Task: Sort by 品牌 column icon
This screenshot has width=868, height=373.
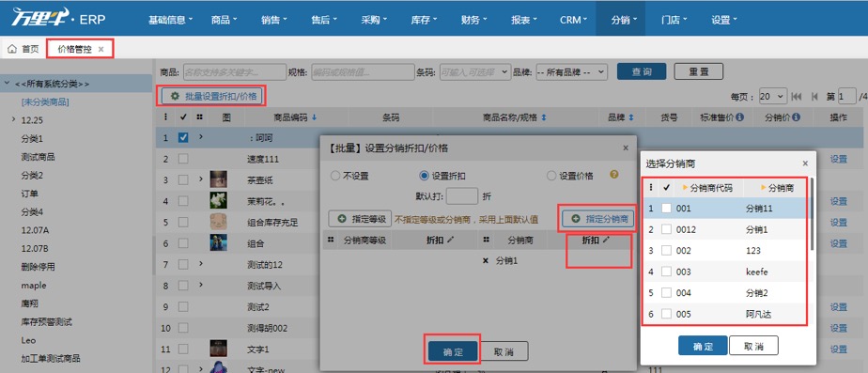Action: pyautogui.click(x=630, y=117)
